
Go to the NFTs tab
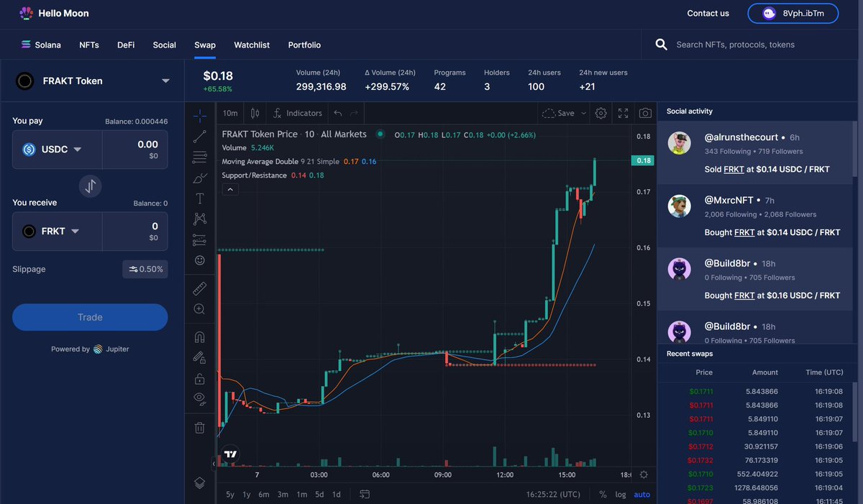89,45
